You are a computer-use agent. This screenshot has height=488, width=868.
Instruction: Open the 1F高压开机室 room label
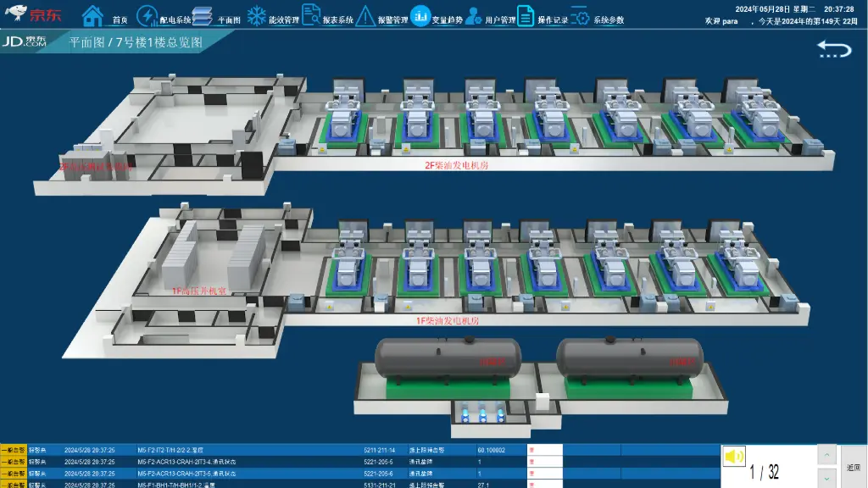pos(199,291)
